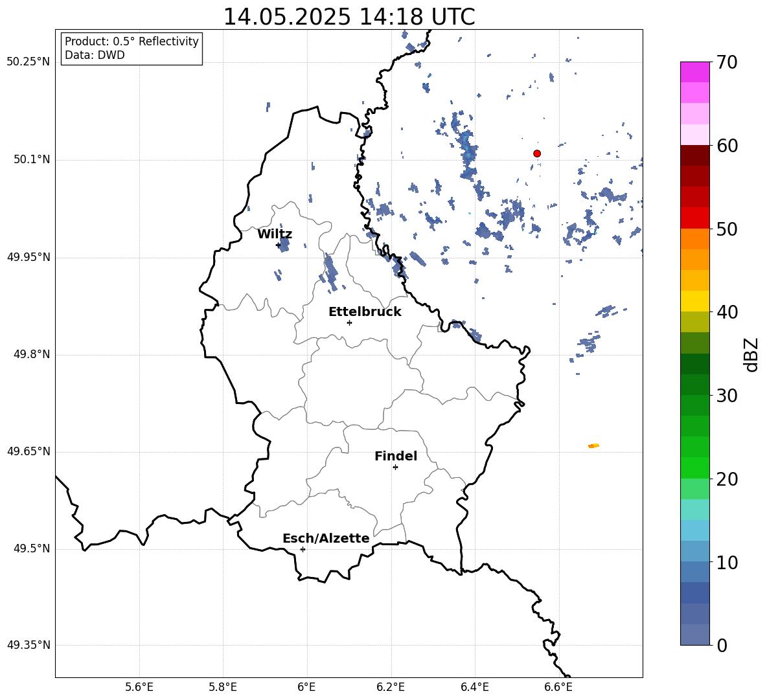Click the 5.8°E longitude label
Screen dimensions: 767x700
click(223, 687)
